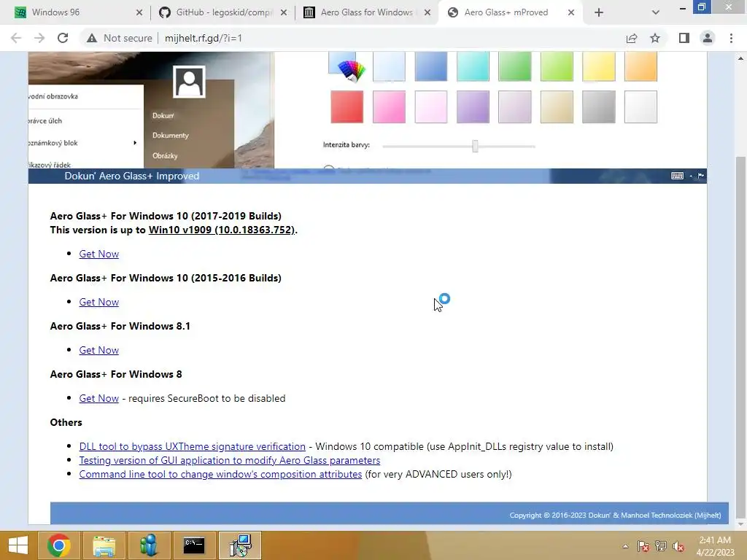This screenshot has width=747, height=560.
Task: Get Now for Windows 8.1
Action: pyautogui.click(x=98, y=350)
